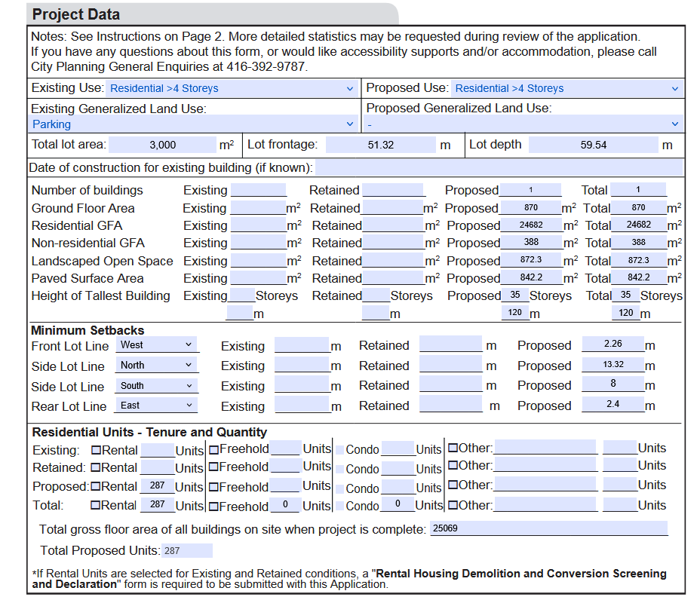The image size is (700, 600).
Task: Click Proposed front lot line setback field
Action: point(612,344)
